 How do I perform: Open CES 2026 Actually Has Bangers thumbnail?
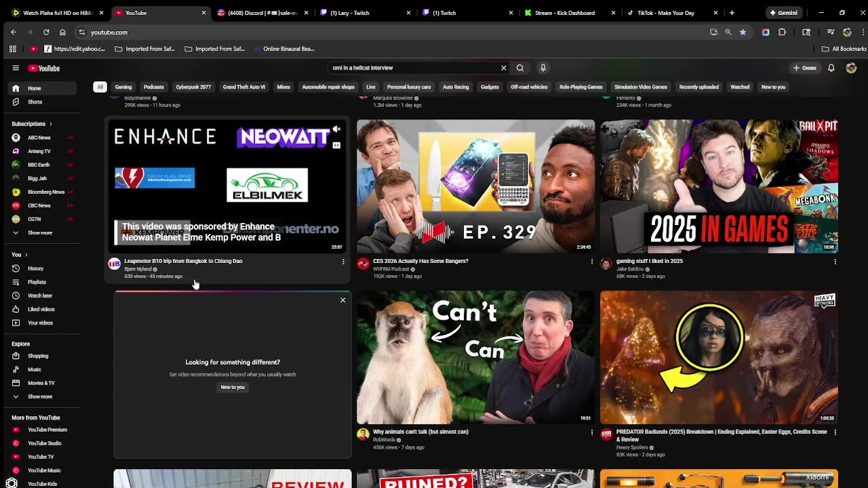pyautogui.click(x=475, y=186)
